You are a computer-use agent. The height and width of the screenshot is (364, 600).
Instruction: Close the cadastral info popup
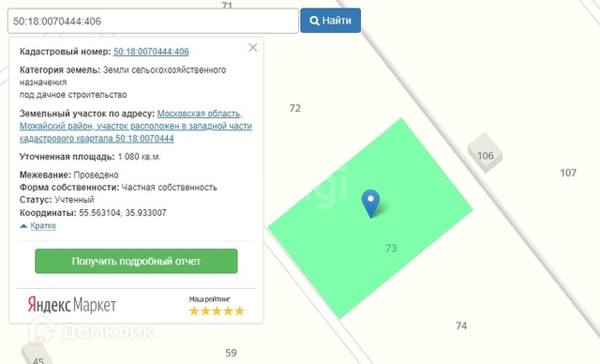253,48
